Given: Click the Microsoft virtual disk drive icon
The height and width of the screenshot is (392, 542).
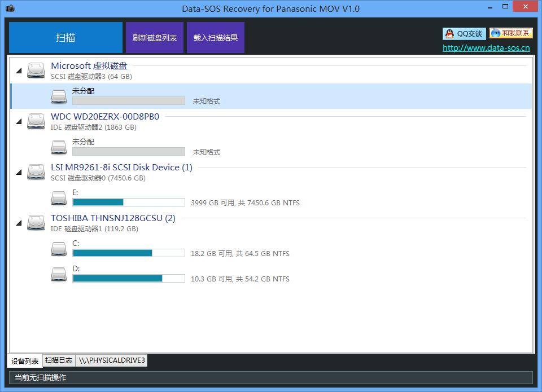Looking at the screenshot, I should click(x=36, y=71).
